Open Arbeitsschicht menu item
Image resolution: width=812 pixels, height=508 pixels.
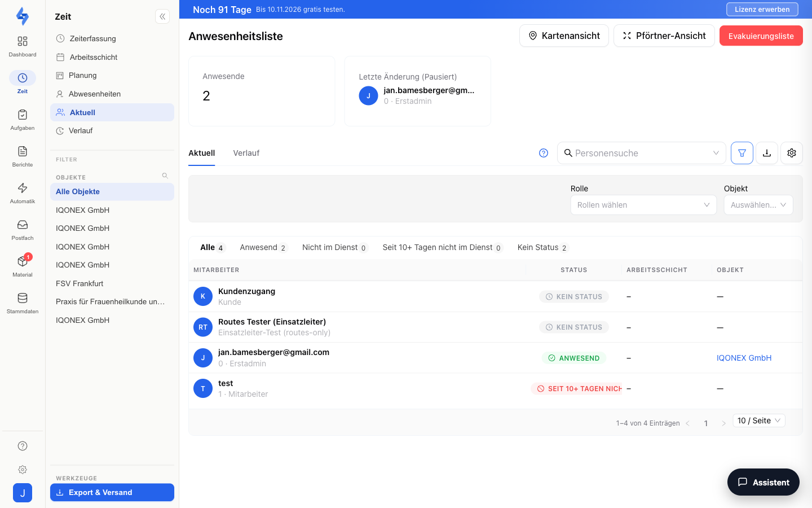(112, 57)
